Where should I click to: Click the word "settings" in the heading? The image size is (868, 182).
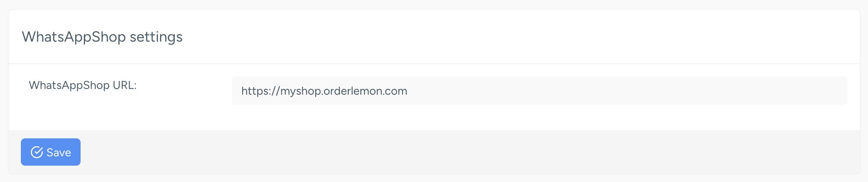click(x=156, y=37)
